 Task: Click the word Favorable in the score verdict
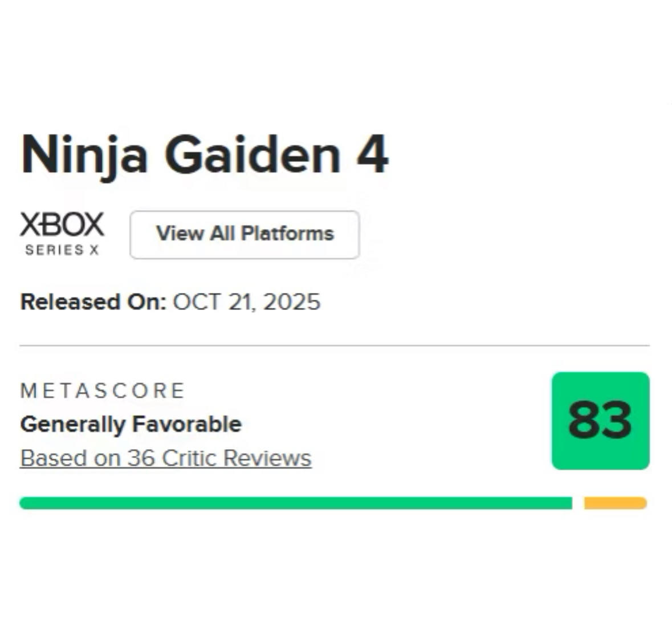pyautogui.click(x=186, y=425)
